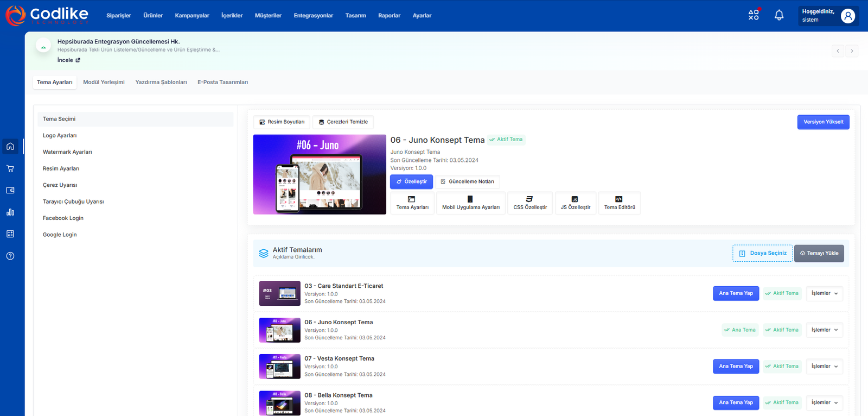Expand İşlemler dropdown for Care Standart theme
Viewport: 868px width, 416px height.
coord(824,293)
